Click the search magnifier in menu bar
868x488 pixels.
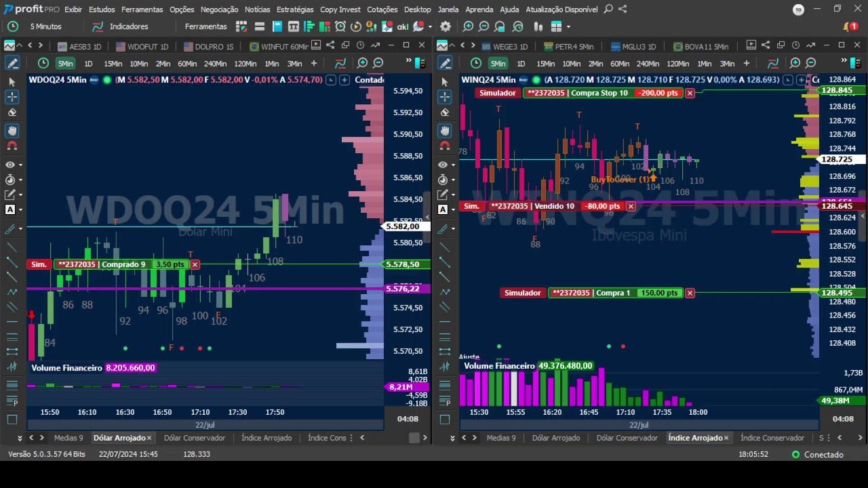click(x=608, y=9)
